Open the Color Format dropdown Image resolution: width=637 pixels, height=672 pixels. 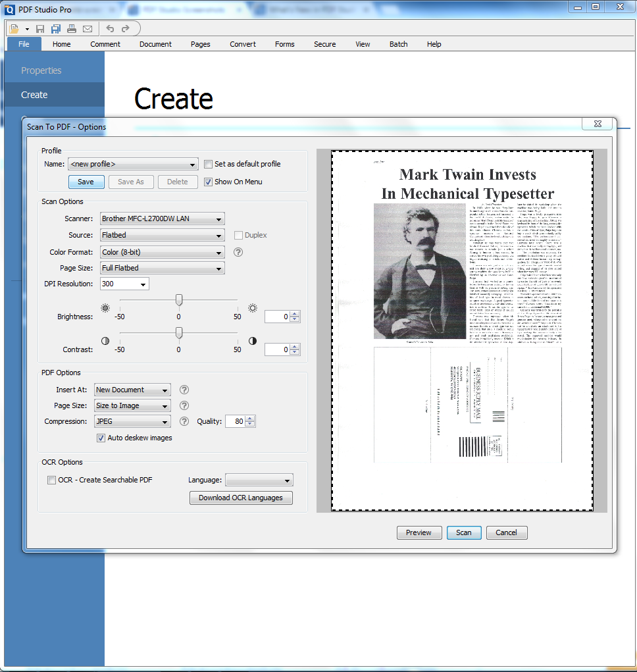(x=163, y=252)
